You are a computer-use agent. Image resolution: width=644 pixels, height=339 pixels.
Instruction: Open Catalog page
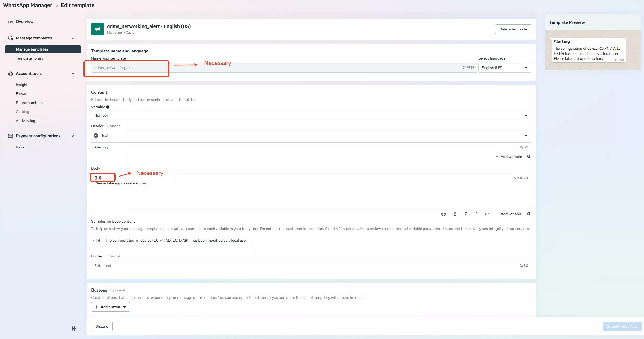coord(23,112)
